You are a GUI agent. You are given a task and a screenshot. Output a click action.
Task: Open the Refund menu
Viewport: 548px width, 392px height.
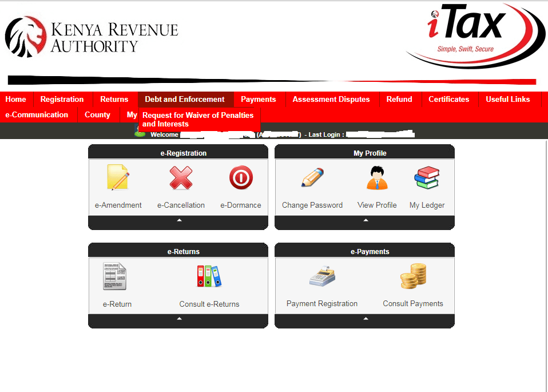[399, 100]
